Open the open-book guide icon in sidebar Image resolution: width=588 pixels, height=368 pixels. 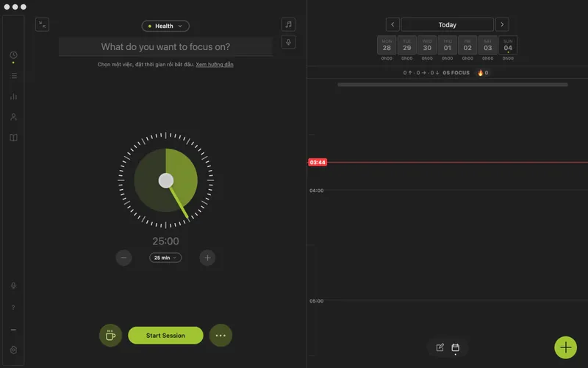13,138
